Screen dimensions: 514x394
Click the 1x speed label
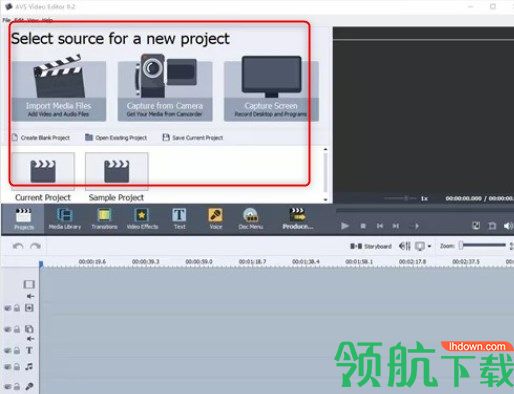coord(424,199)
